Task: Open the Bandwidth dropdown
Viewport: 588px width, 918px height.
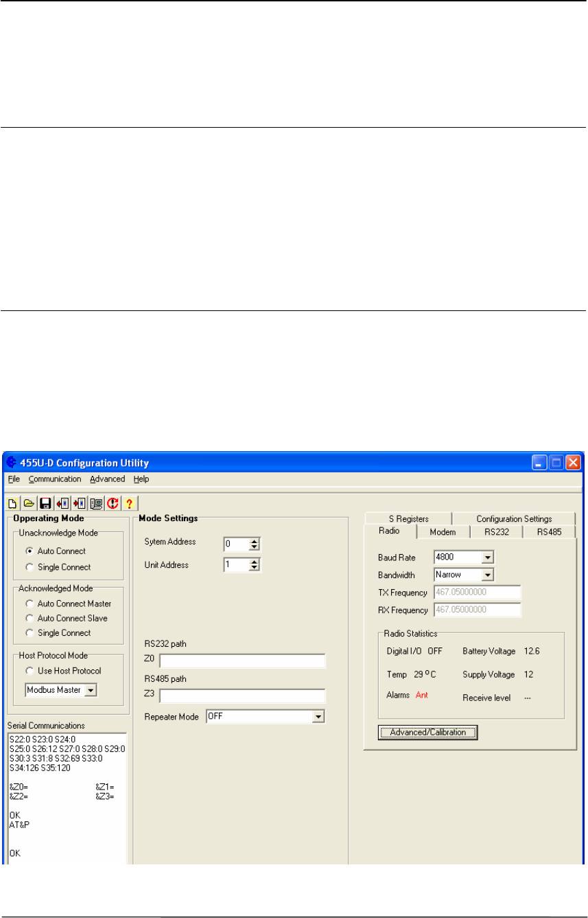Action: coord(488,574)
